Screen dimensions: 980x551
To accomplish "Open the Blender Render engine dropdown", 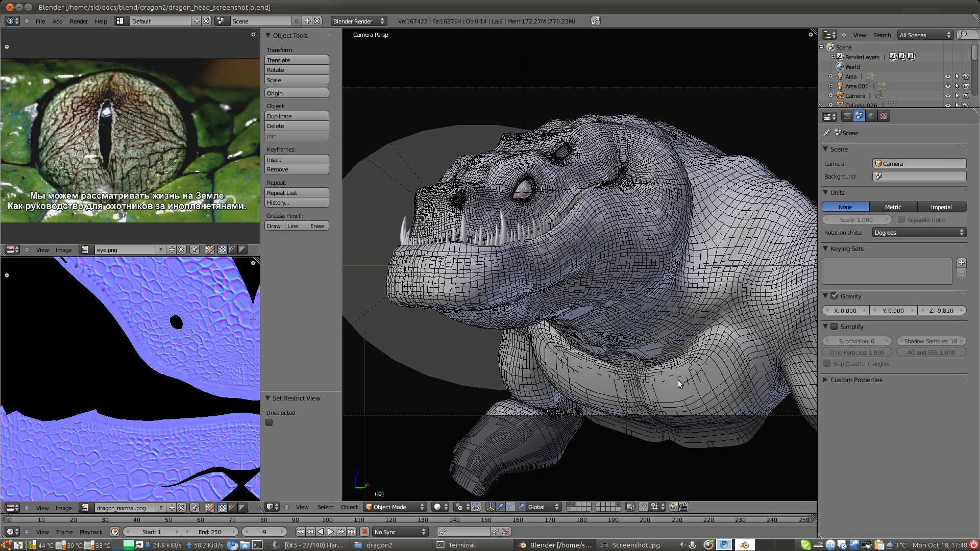I will (357, 21).
